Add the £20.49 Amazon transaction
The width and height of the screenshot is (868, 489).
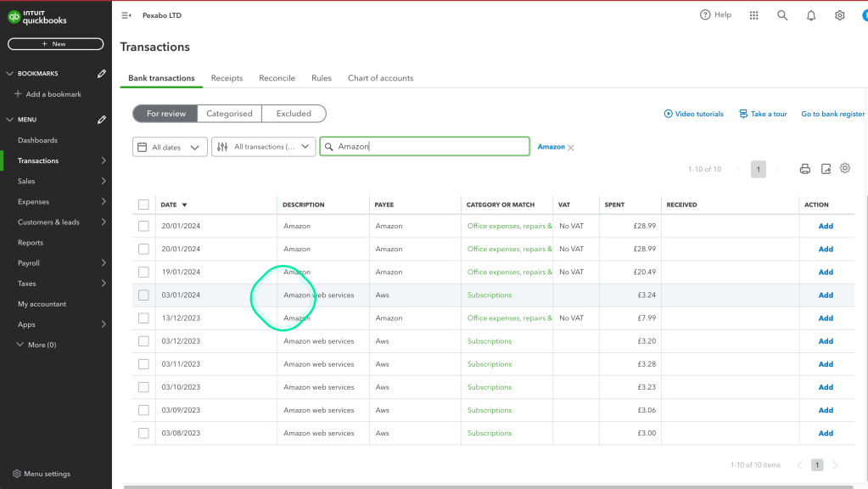826,272
